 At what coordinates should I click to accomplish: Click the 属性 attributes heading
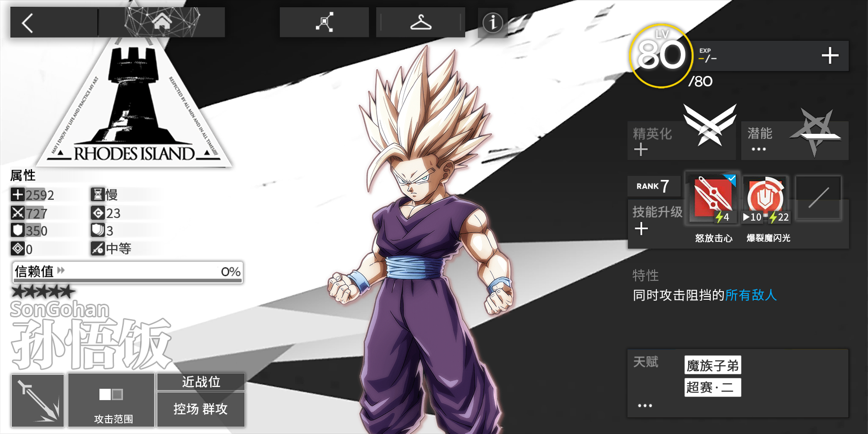(23, 175)
